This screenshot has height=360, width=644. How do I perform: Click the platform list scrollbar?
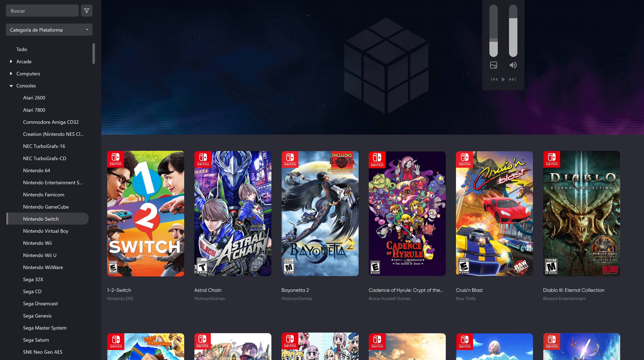(x=94, y=54)
